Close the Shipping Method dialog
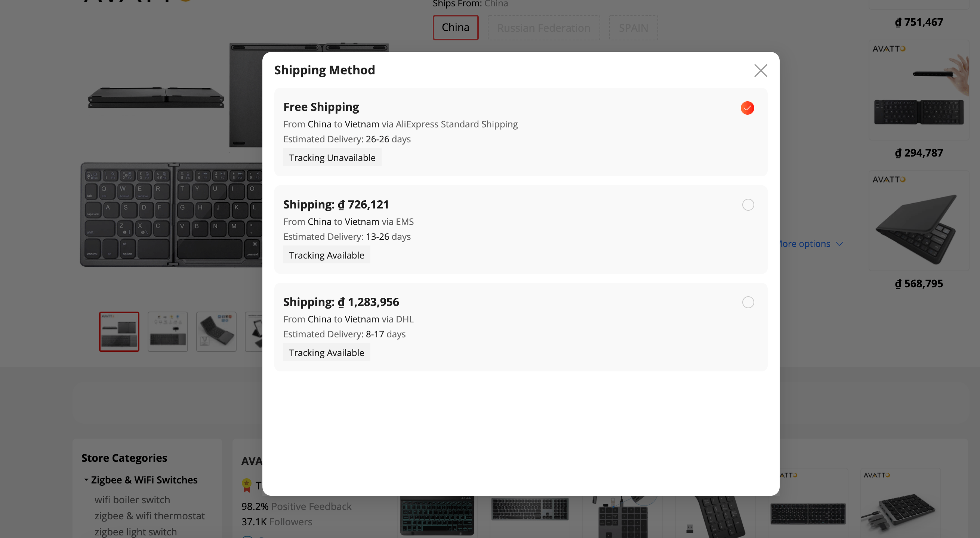Viewport: 980px width, 538px height. pos(760,70)
